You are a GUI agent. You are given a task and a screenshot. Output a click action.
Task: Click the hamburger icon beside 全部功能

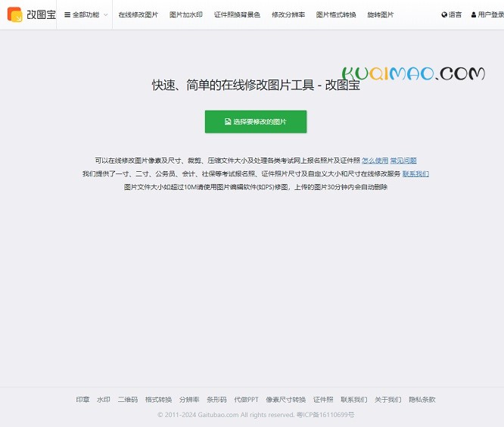click(x=67, y=15)
